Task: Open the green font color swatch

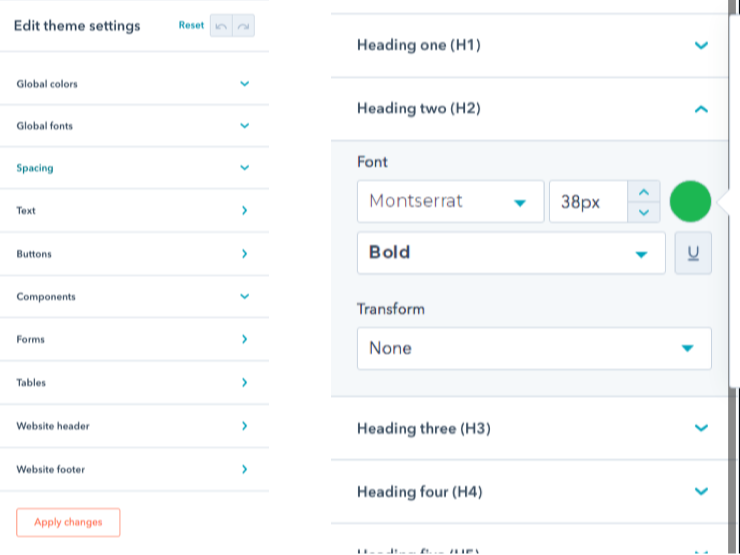Action: coord(690,202)
